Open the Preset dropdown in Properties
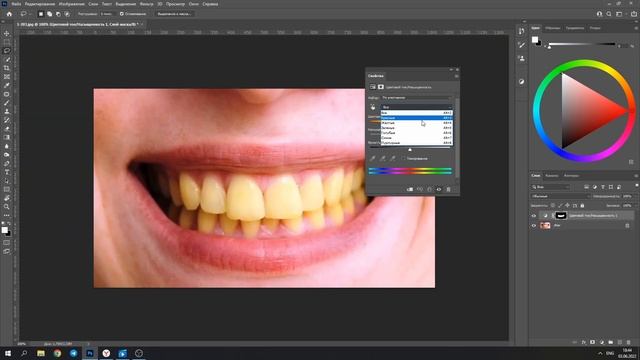This screenshot has height=360, width=640. point(417,98)
